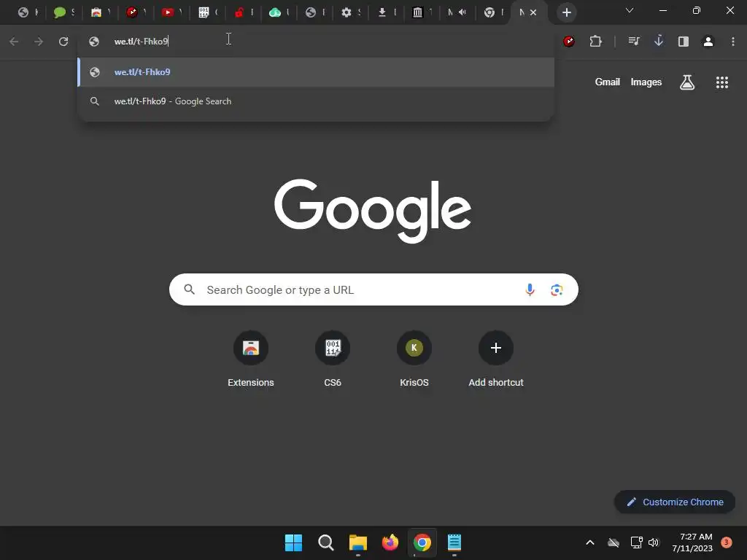Click the Search Google or type a URL box
Viewport: 747px width, 560px height.
pos(373,289)
